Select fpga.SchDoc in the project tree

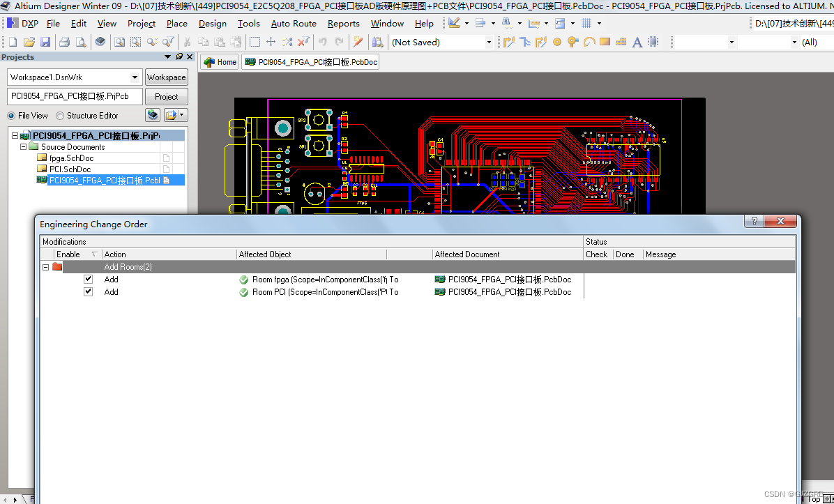tap(70, 158)
